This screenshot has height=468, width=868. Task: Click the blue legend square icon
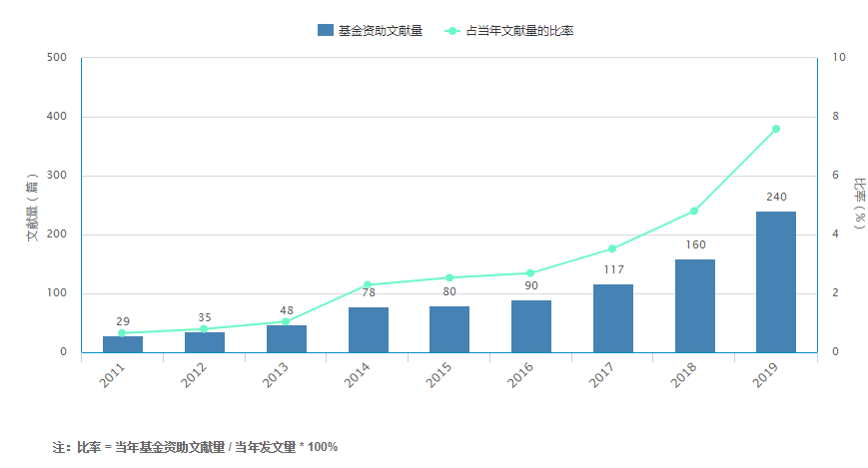coord(326,30)
